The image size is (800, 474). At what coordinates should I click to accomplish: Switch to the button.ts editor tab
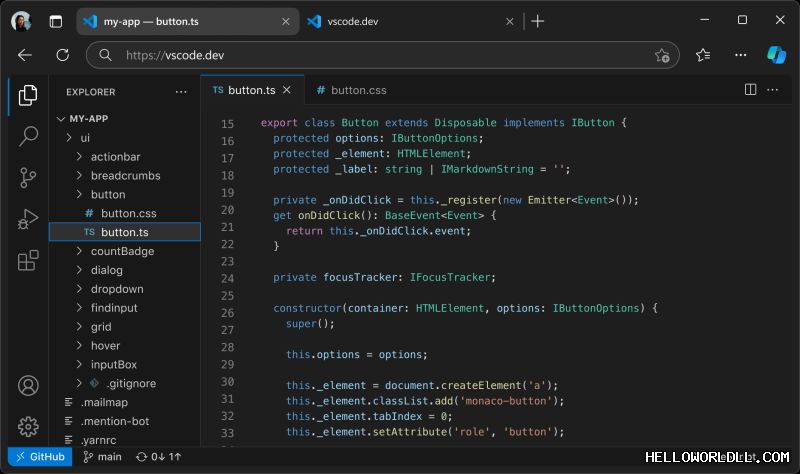252,90
